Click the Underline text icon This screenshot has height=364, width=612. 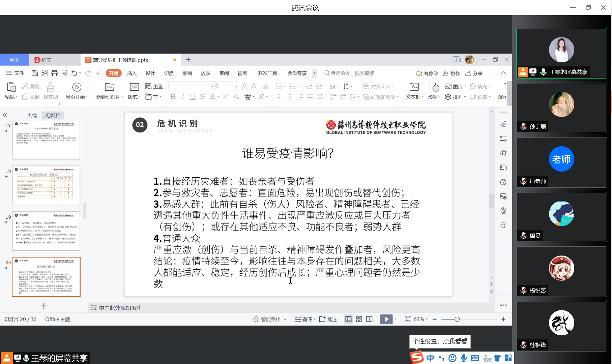coord(193,97)
